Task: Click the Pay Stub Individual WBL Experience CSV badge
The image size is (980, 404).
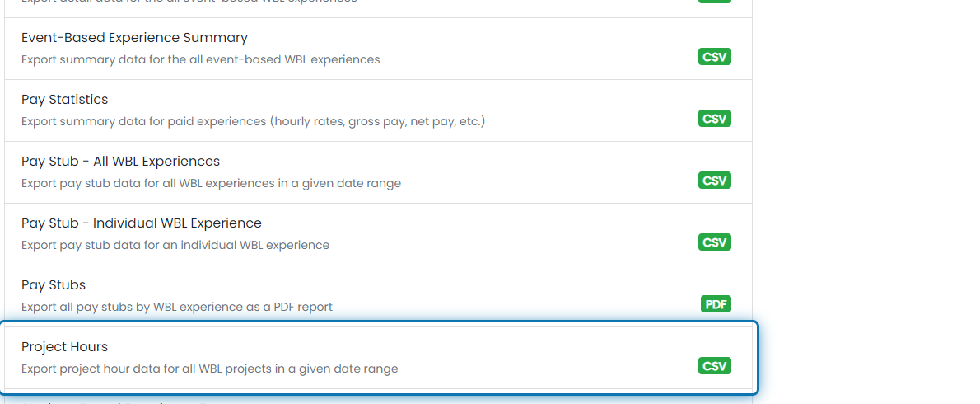Action: [x=714, y=242]
